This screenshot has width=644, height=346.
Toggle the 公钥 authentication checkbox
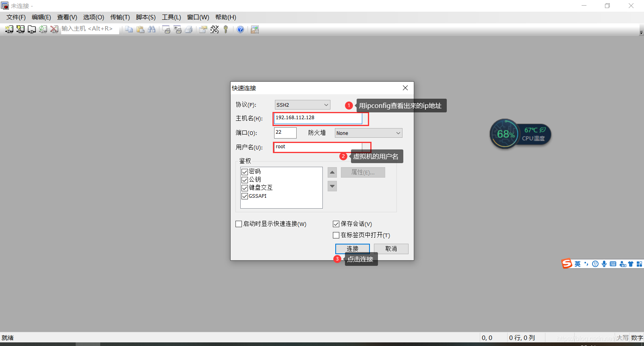[245, 180]
